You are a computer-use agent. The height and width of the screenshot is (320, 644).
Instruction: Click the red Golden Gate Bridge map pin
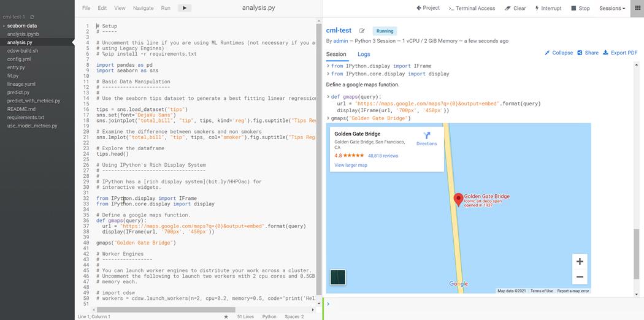point(458,200)
